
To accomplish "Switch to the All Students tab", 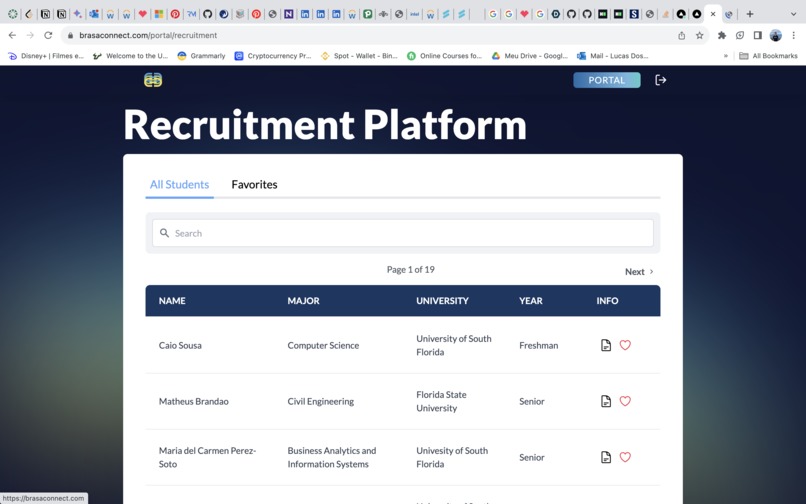I will tap(179, 184).
